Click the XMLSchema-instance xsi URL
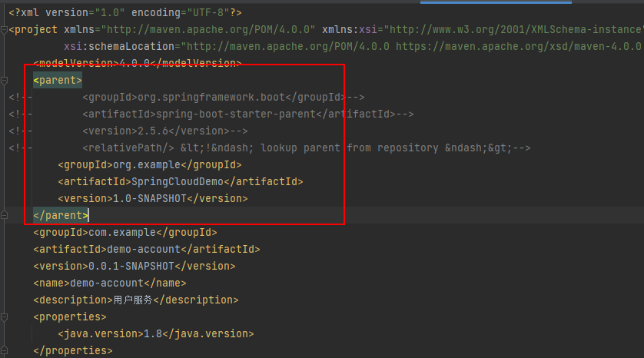Viewport: 644px width, 358px height. tap(513, 29)
